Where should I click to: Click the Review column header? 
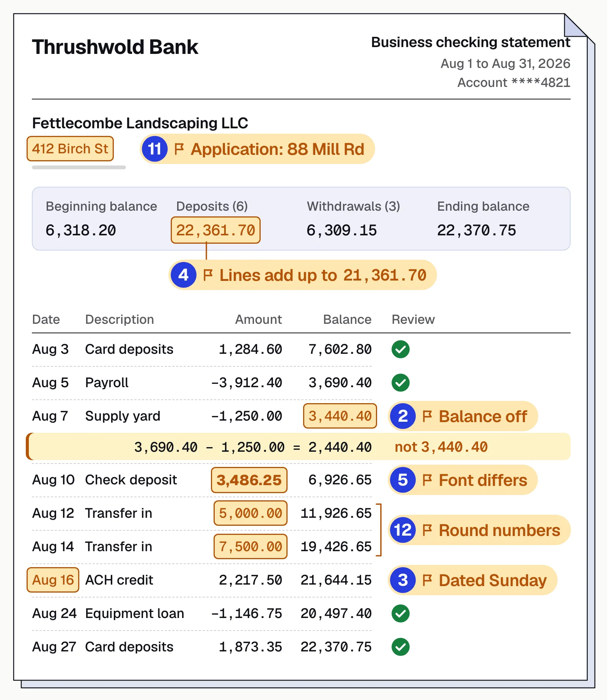click(x=413, y=320)
